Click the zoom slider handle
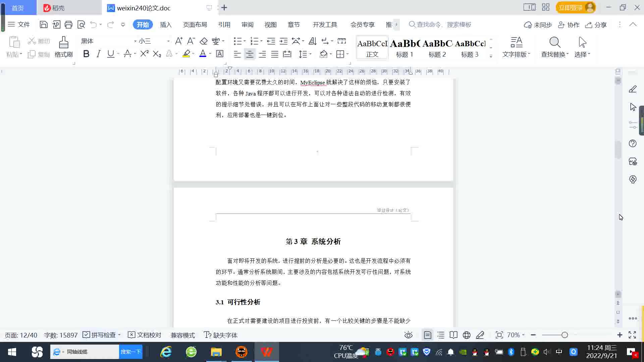Image resolution: width=644 pixels, height=362 pixels. [x=565, y=335]
